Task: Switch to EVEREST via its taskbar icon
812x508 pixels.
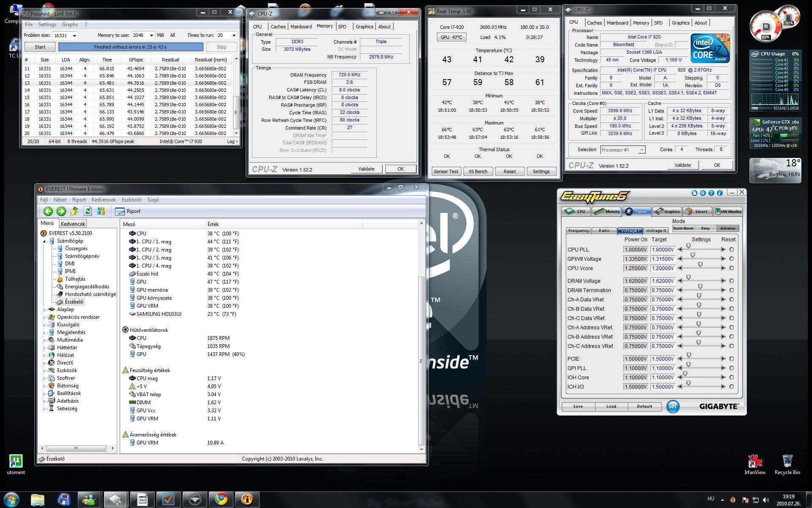Action: point(247,500)
